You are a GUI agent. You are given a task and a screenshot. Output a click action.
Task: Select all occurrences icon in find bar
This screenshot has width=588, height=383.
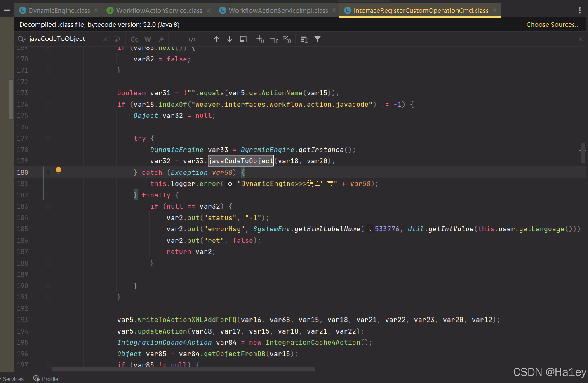click(287, 40)
